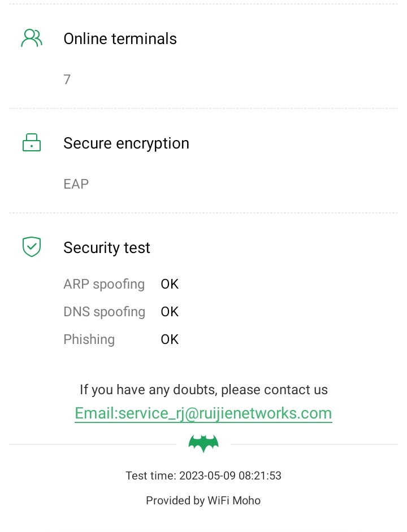Tap the Secure encryption lock icon
This screenshot has height=532, width=407.
(32, 143)
